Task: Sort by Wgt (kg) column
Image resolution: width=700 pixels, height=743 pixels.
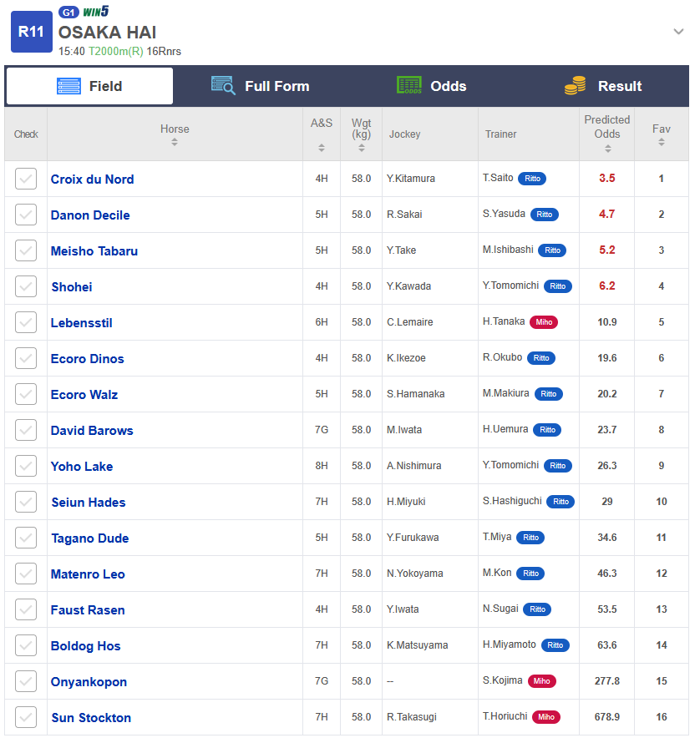Action: (362, 148)
